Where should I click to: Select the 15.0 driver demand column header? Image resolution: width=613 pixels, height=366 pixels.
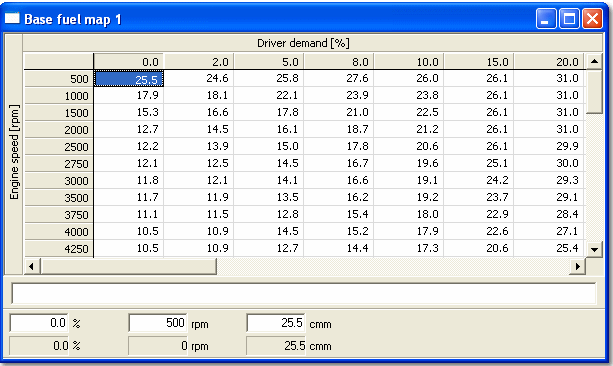click(479, 62)
